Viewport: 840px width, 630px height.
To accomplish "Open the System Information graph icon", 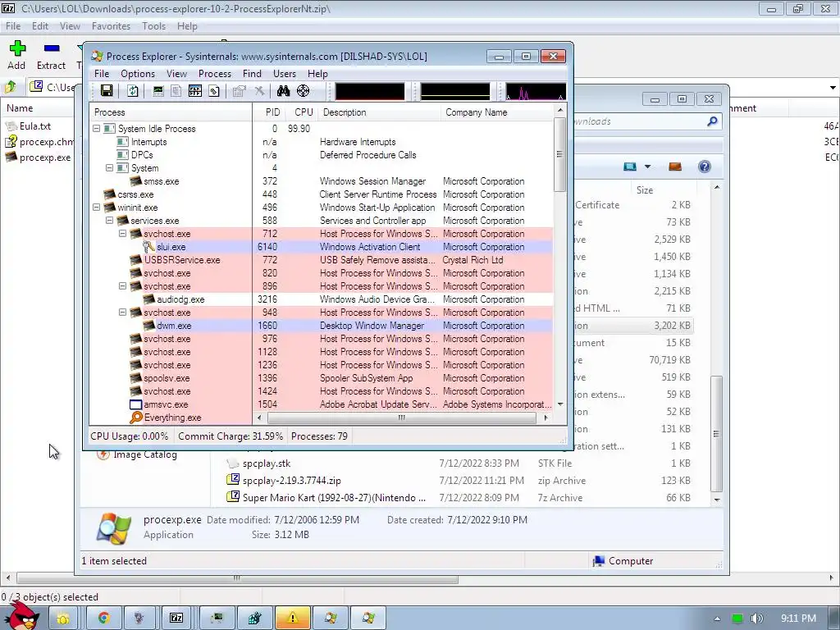I will [158, 90].
